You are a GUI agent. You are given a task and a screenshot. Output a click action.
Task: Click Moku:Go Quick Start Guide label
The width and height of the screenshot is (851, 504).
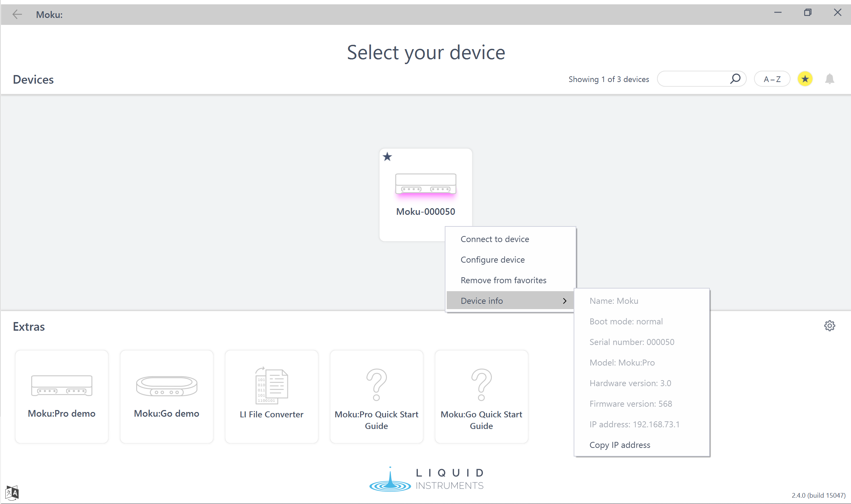pyautogui.click(x=481, y=420)
